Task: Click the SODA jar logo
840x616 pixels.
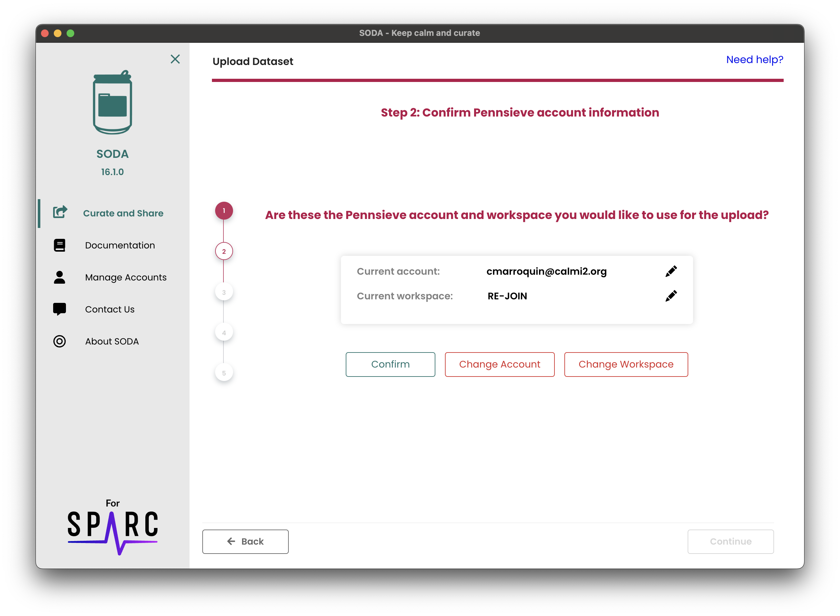Action: (113, 102)
